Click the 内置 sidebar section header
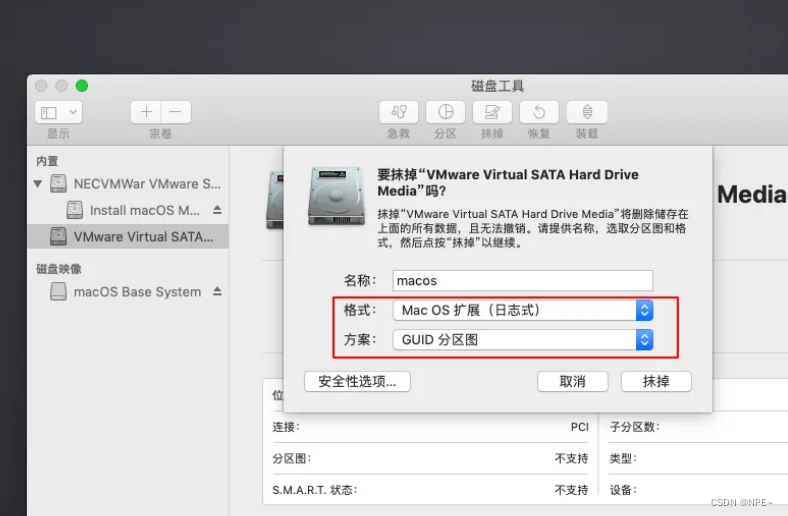 coord(47,161)
